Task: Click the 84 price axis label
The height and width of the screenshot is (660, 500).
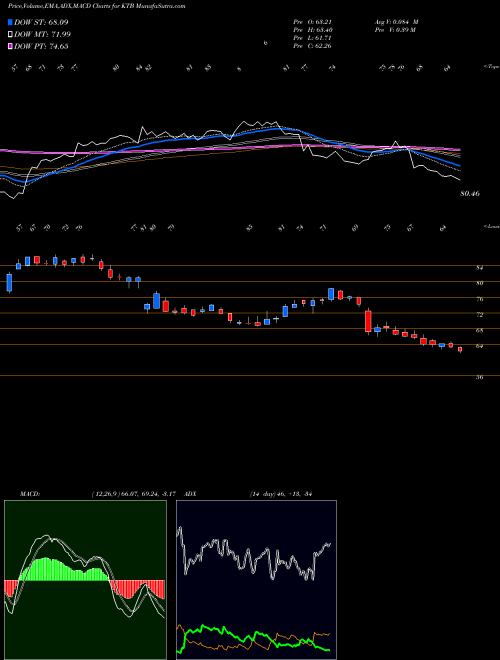Action: [479, 268]
